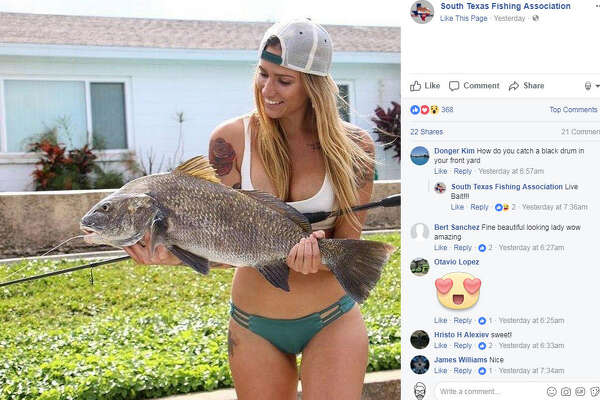Click the Comment speech bubble icon

coord(454,86)
